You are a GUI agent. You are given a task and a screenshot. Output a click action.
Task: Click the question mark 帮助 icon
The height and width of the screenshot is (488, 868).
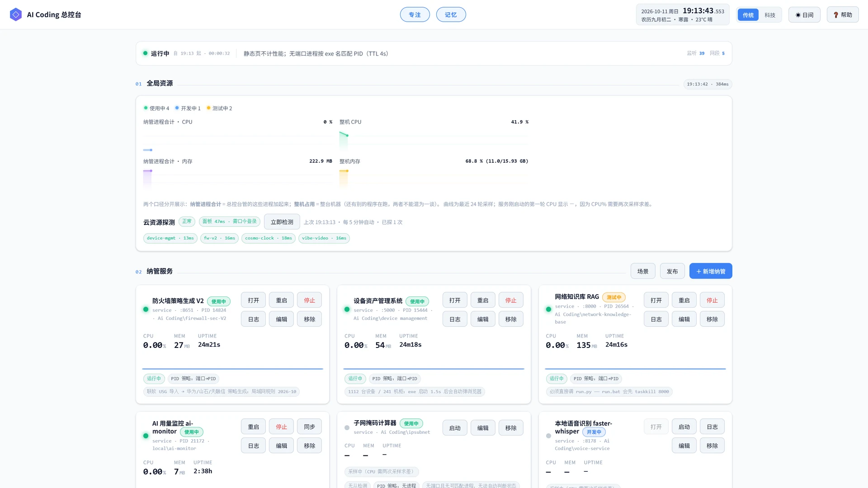[836, 15]
